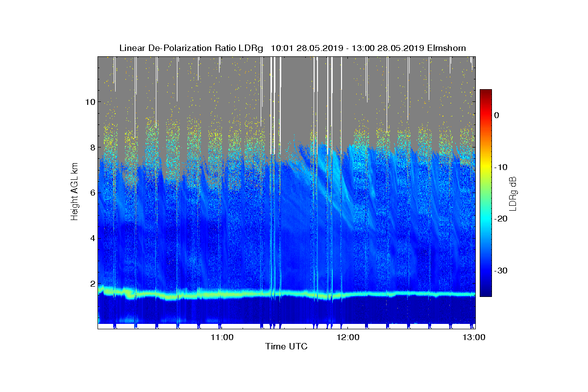Click the Height AGL km axis title
This screenshot has width=588, height=392.
click(74, 192)
